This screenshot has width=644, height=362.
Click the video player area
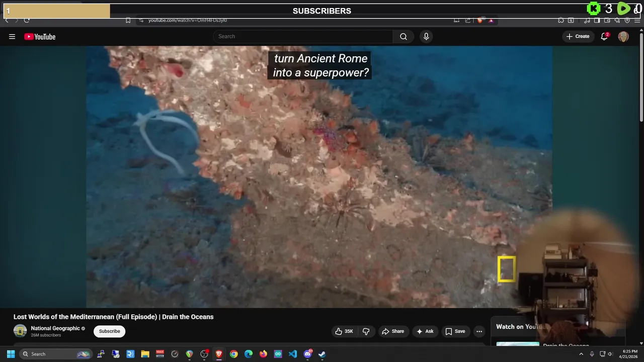point(319,176)
